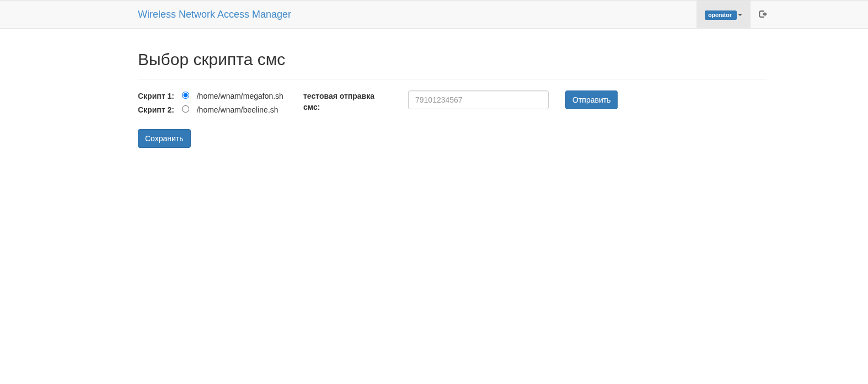The height and width of the screenshot is (384, 868).
Task: Click the logout icon in the navbar
Action: [763, 14]
